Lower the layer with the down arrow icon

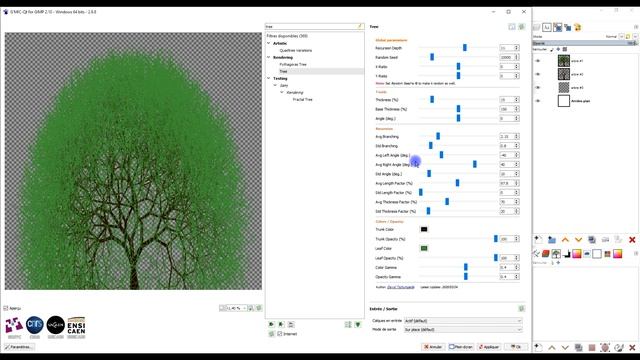[x=578, y=240]
